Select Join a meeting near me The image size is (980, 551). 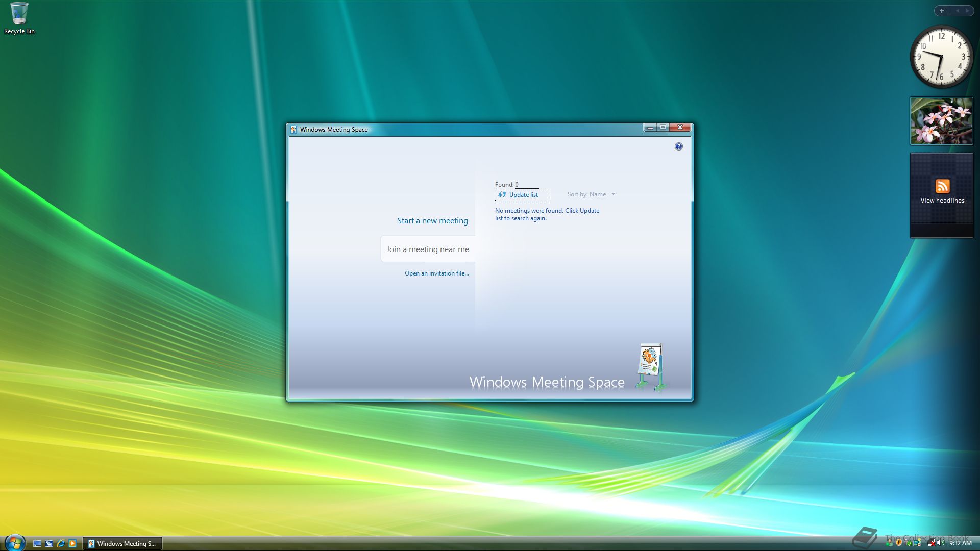pos(428,249)
